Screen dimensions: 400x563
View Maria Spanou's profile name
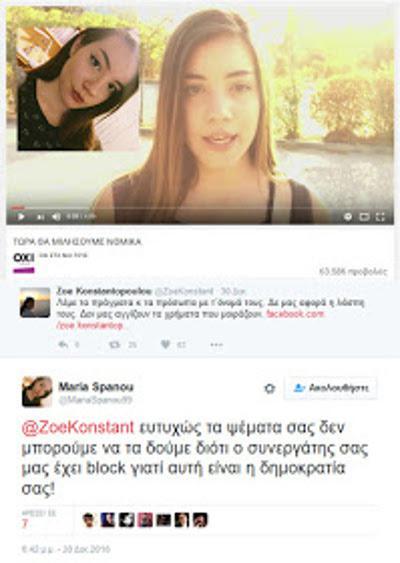coord(96,387)
